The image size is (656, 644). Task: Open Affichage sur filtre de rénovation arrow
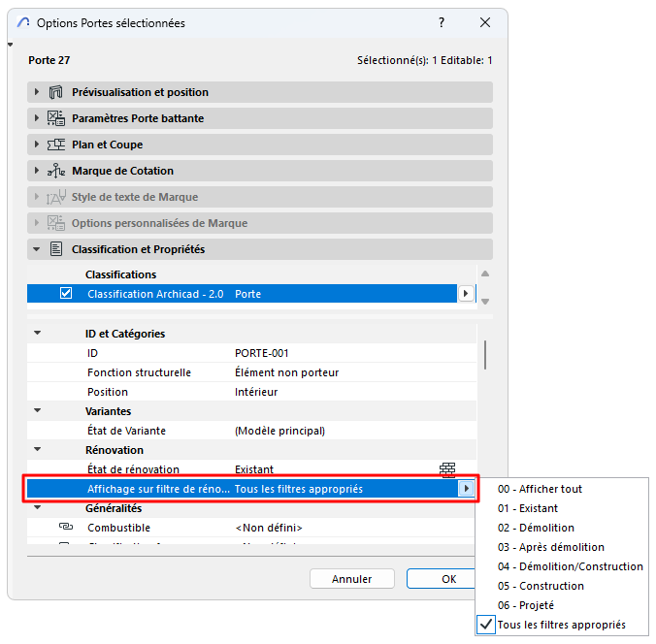click(466, 489)
